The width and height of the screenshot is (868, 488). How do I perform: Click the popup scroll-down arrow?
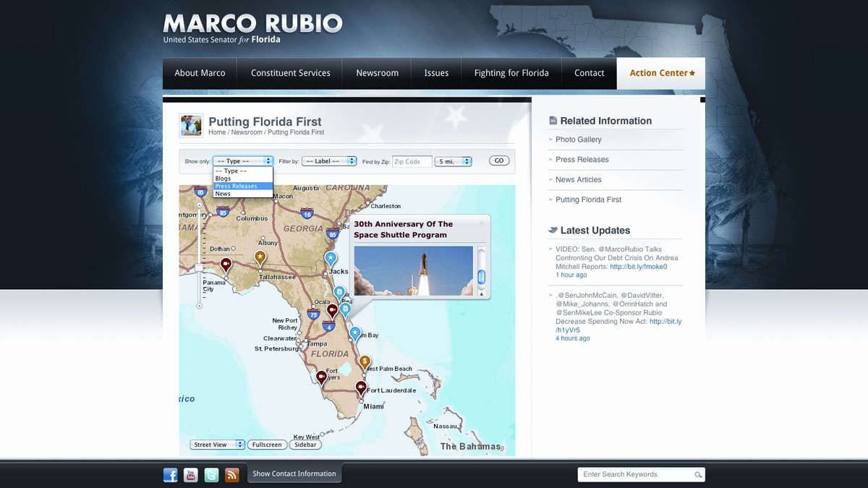(x=482, y=294)
